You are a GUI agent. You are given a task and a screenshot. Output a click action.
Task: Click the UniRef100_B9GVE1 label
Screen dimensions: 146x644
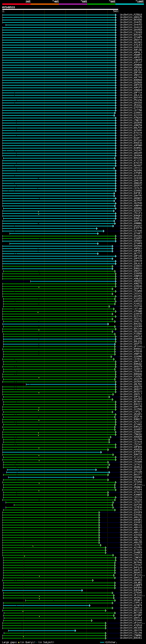pyautogui.click(x=131, y=638)
